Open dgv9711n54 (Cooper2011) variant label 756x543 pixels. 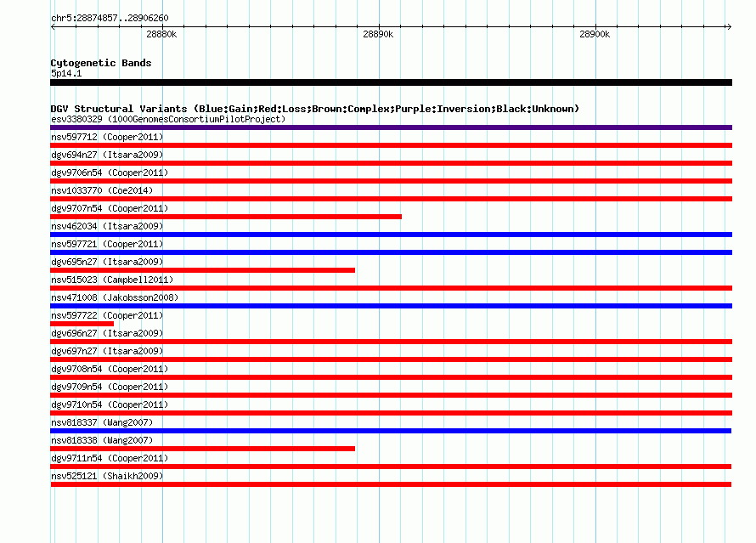click(x=110, y=458)
